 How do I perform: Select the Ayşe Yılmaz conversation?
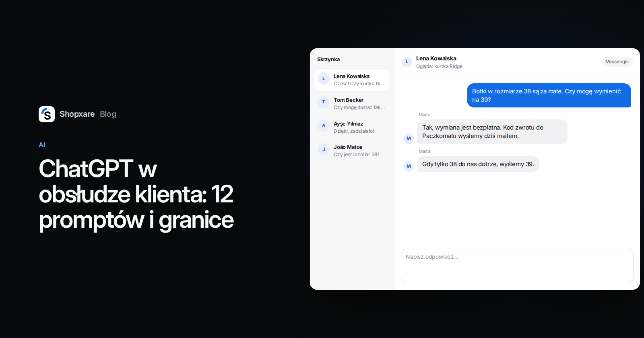pyautogui.click(x=352, y=127)
